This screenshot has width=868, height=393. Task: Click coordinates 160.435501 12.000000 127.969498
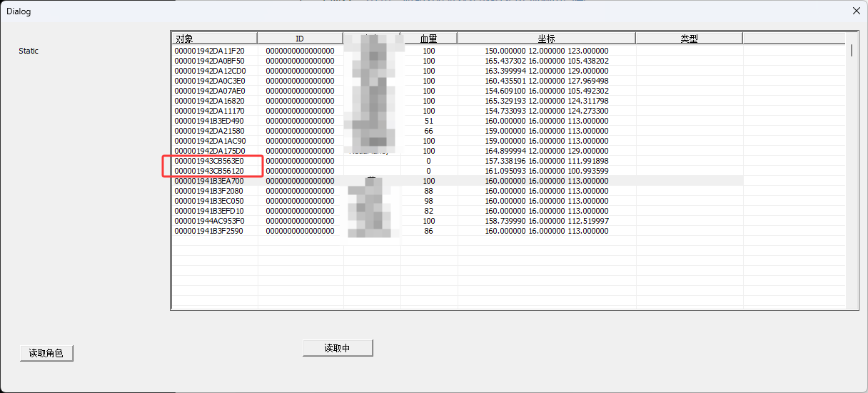(547, 81)
